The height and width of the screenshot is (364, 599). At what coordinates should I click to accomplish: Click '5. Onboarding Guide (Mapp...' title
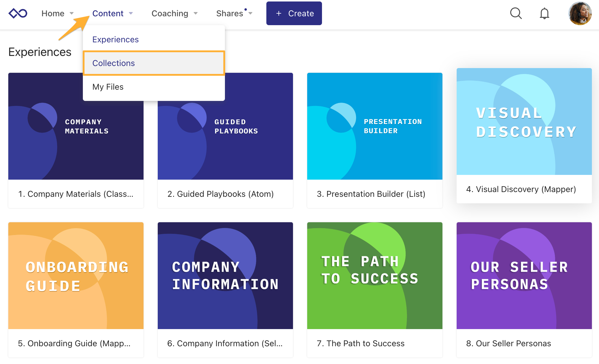click(74, 343)
